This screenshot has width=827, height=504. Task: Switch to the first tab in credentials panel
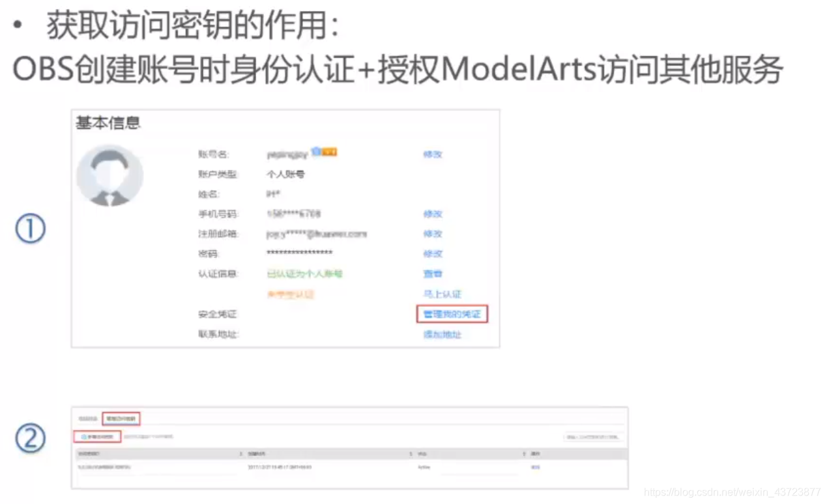(x=88, y=418)
